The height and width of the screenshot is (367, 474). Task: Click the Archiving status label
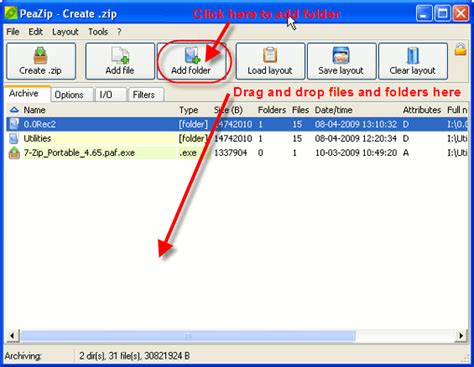pos(23,356)
